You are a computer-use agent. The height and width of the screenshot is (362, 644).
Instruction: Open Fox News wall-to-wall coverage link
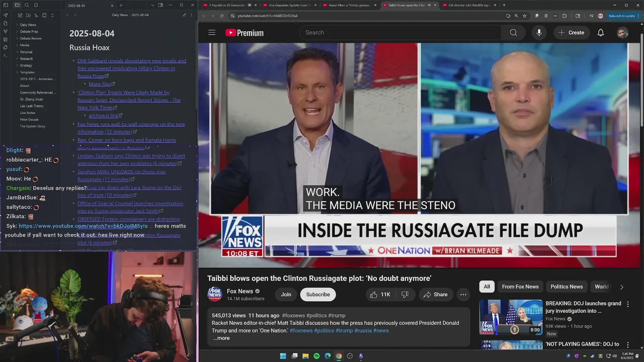coord(131,128)
